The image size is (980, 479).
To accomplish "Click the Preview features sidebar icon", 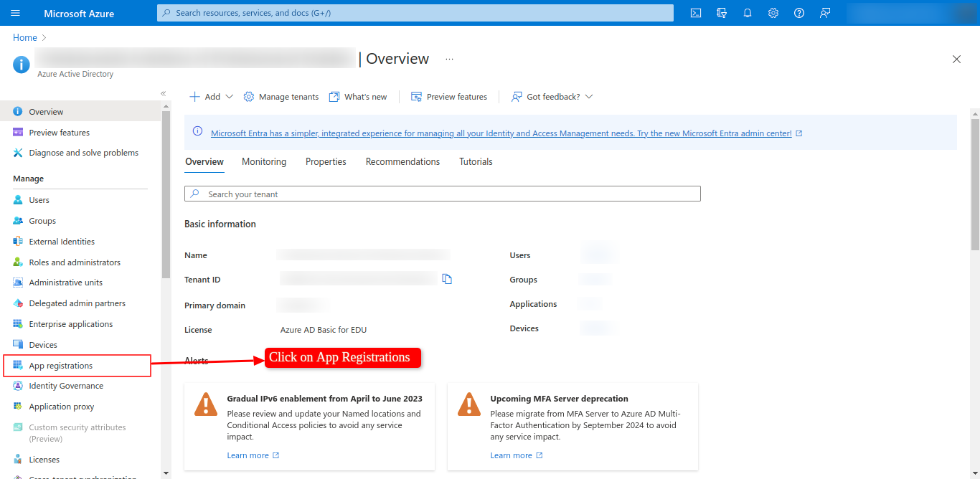I will click(x=18, y=133).
